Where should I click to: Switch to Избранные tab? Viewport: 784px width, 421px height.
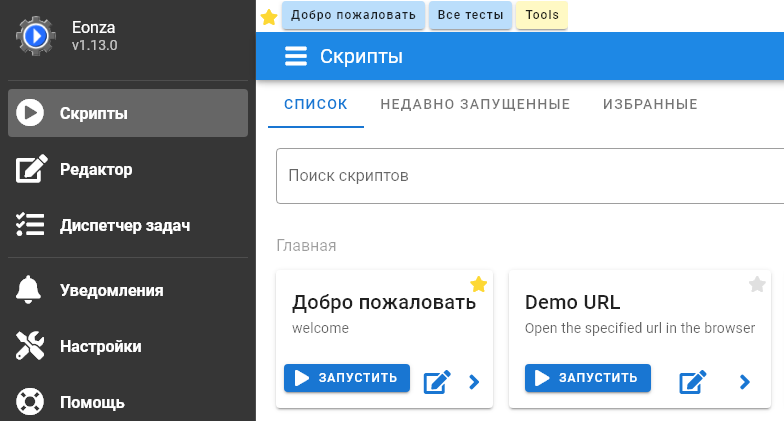point(650,104)
